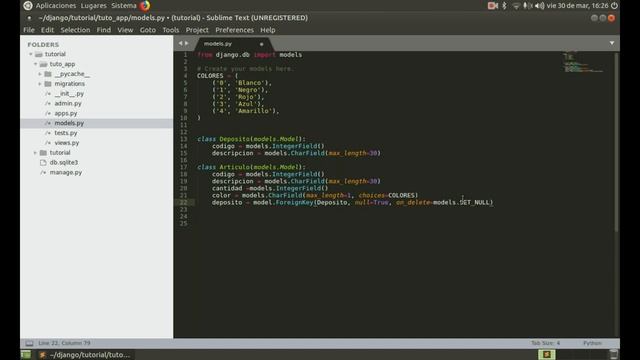
Task: Open the View menu
Action: pyautogui.click(x=125, y=30)
